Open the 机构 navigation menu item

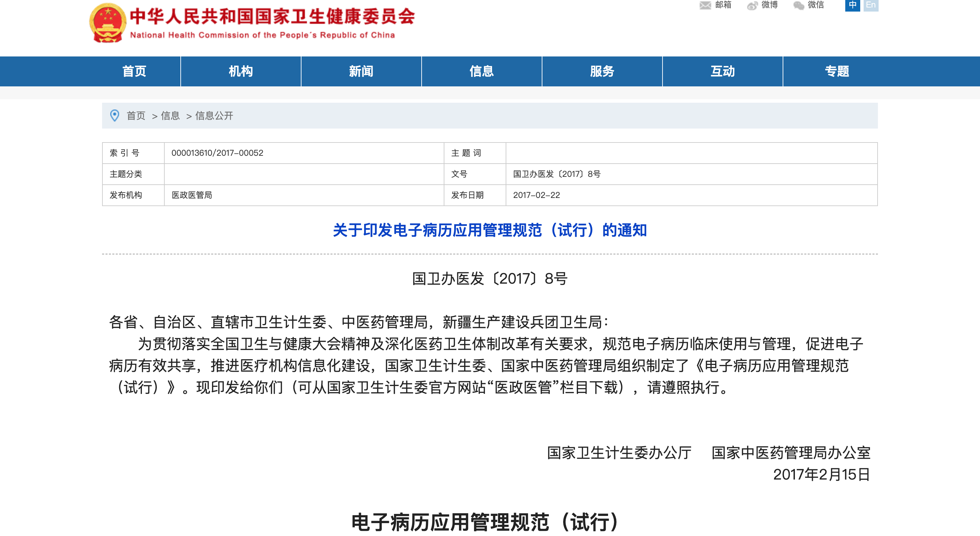[241, 71]
